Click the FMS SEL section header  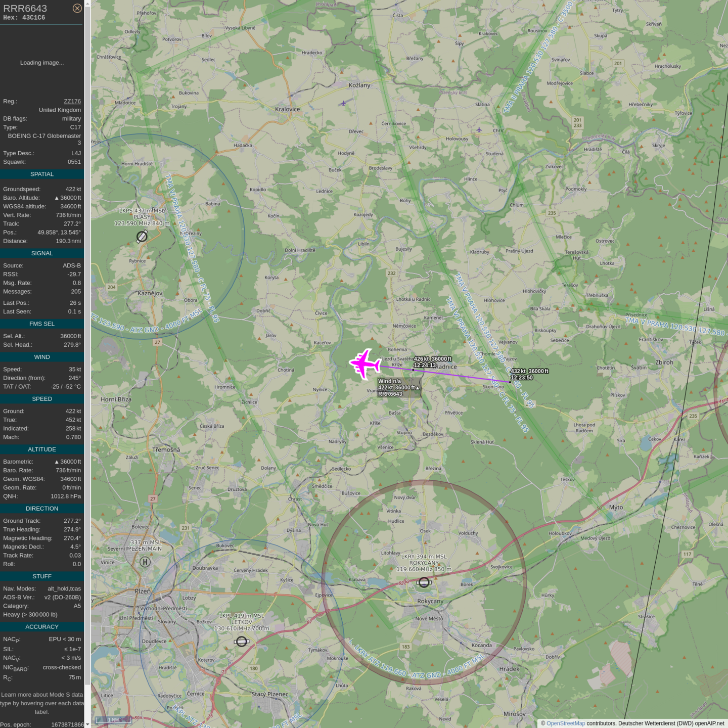(42, 324)
